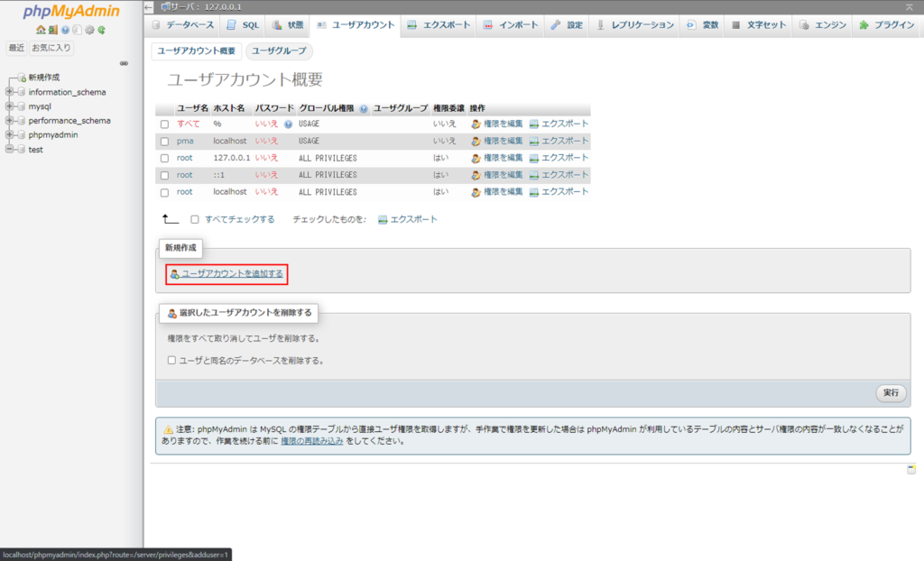The width and height of the screenshot is (924, 561).
Task: Switch to the SQL tab
Action: coord(242,24)
